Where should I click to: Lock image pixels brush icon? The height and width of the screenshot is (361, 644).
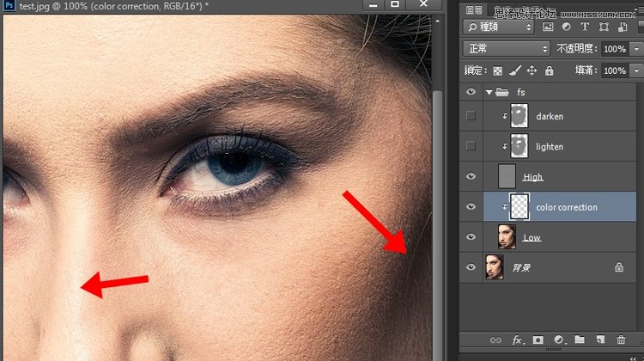click(514, 70)
